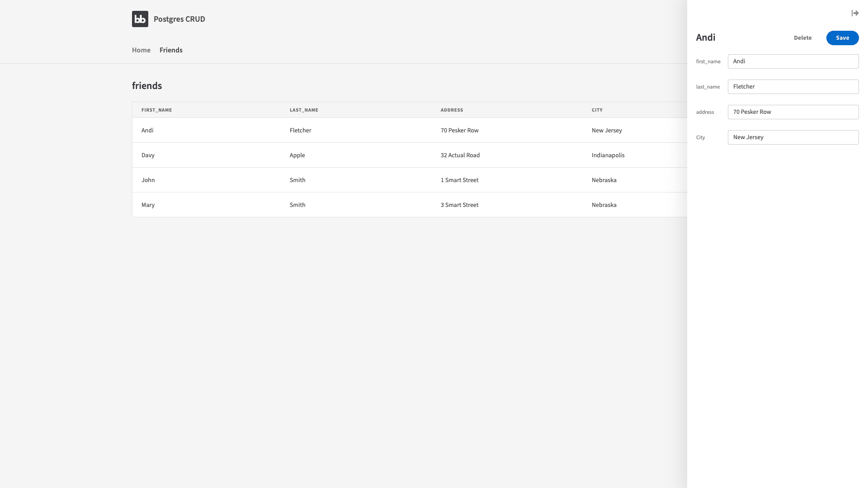Select the Mary Smith table row
The height and width of the screenshot is (488, 868).
tap(410, 205)
